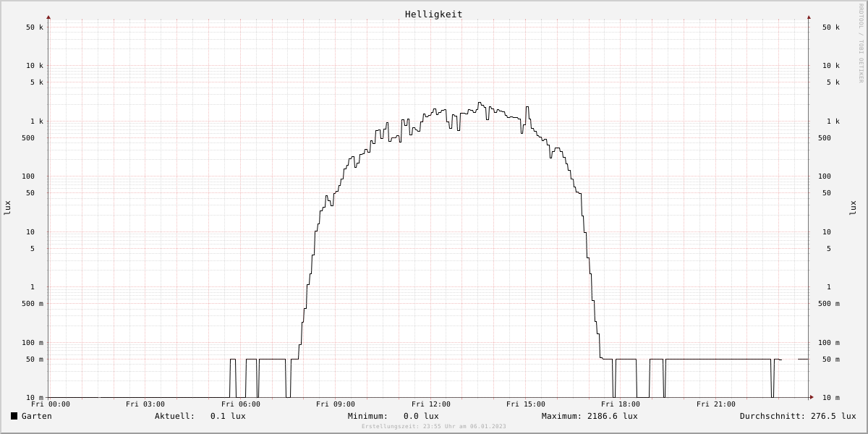Click the "Fri 12:00" time axis label

pos(431,404)
